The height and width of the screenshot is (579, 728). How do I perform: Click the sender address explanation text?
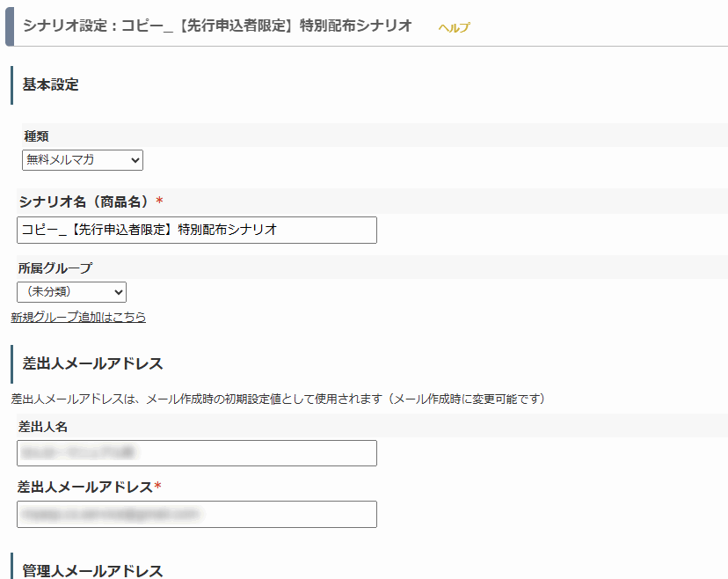[278, 399]
